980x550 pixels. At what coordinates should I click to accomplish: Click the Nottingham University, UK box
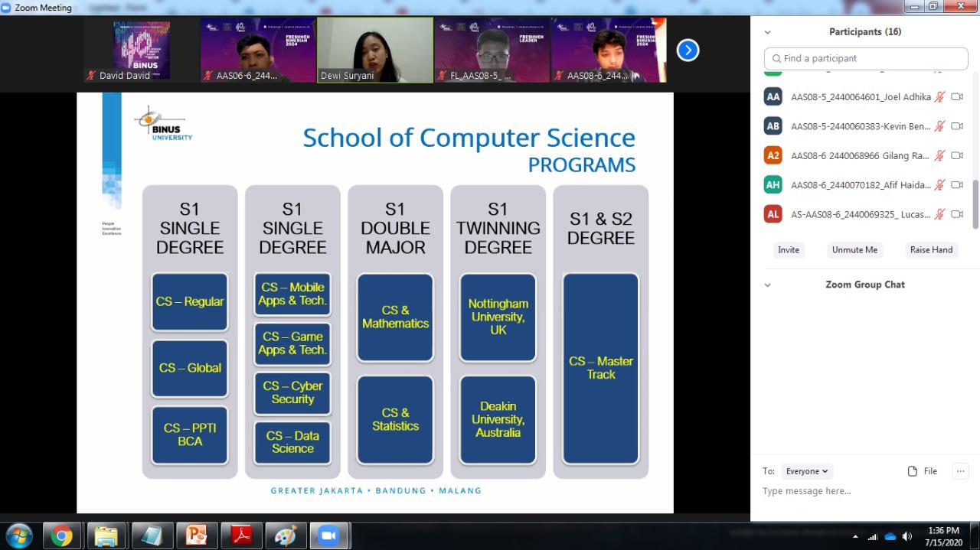pos(498,317)
